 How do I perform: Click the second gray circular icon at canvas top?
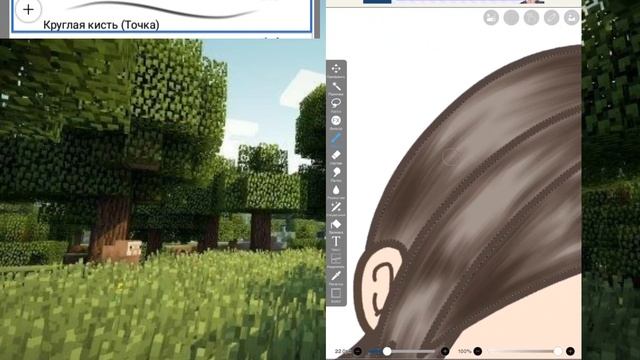coord(511,18)
